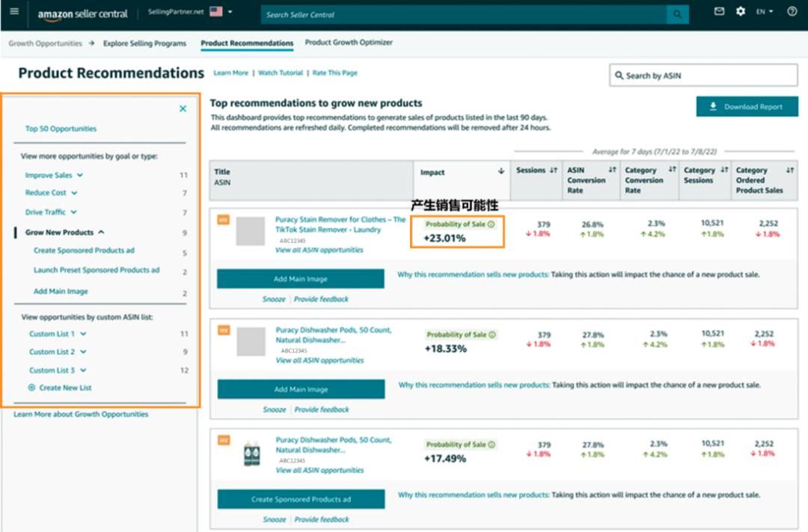Click the HV badge on +18.33% row
The height and width of the screenshot is (532, 808).
point(224,330)
